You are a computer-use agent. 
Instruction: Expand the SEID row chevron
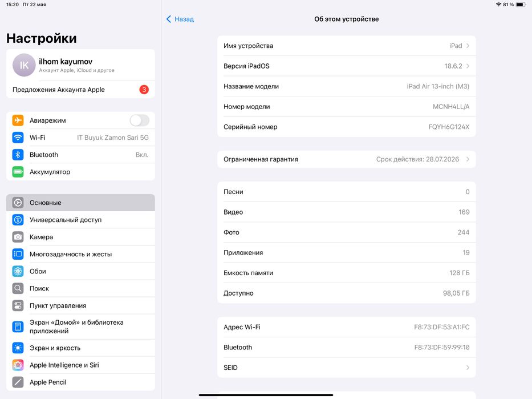point(468,368)
